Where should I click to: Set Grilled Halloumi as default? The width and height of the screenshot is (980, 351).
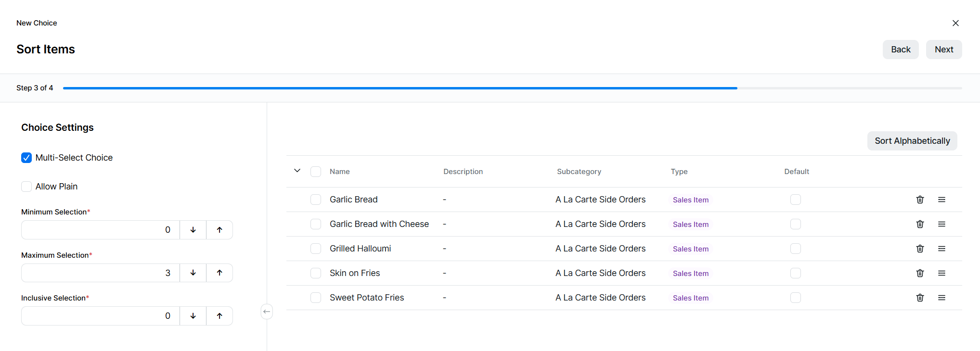point(795,249)
